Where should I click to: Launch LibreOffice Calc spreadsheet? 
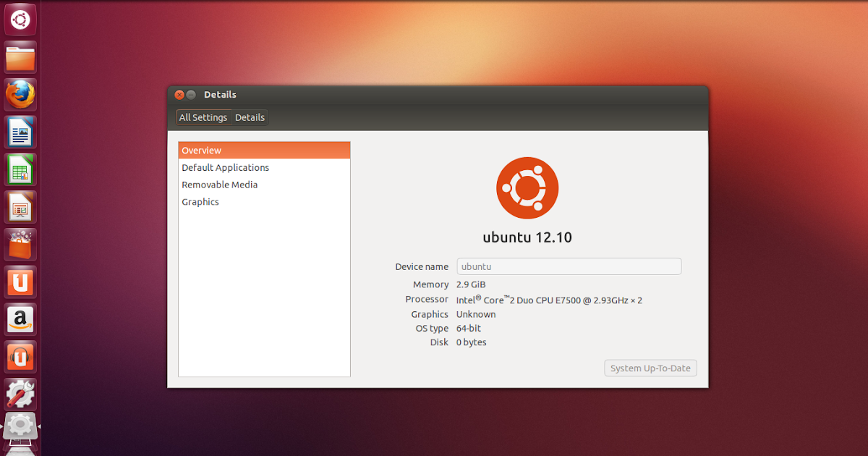20,170
